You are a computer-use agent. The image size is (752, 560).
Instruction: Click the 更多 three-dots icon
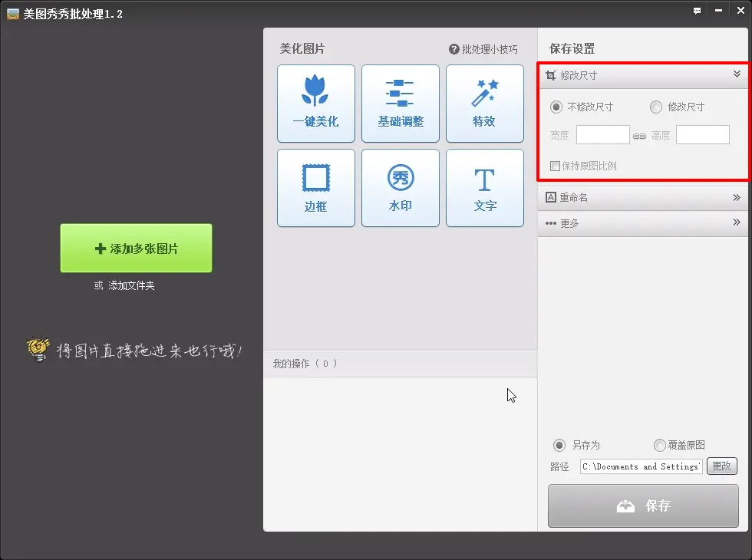[x=551, y=223]
